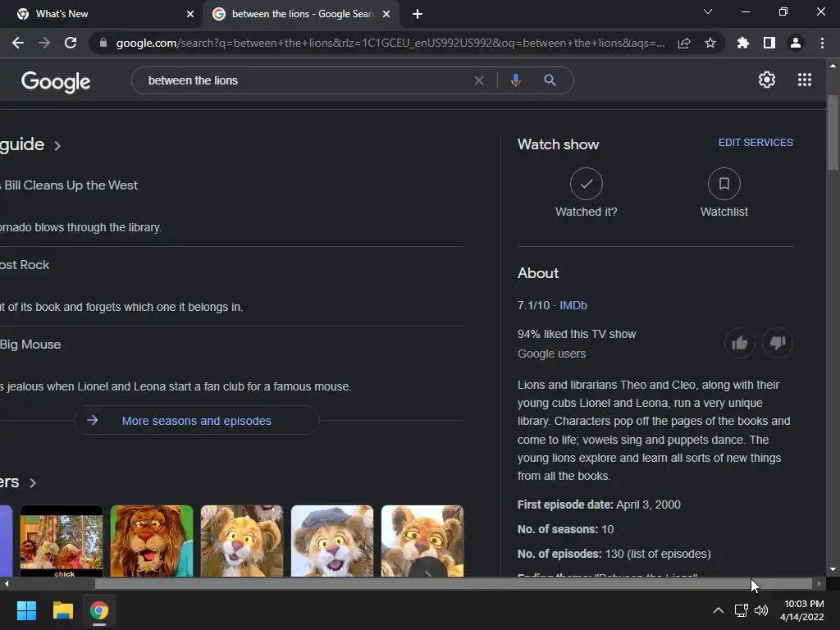840x630 pixels.
Task: Open network status in system tray
Action: 741,610
